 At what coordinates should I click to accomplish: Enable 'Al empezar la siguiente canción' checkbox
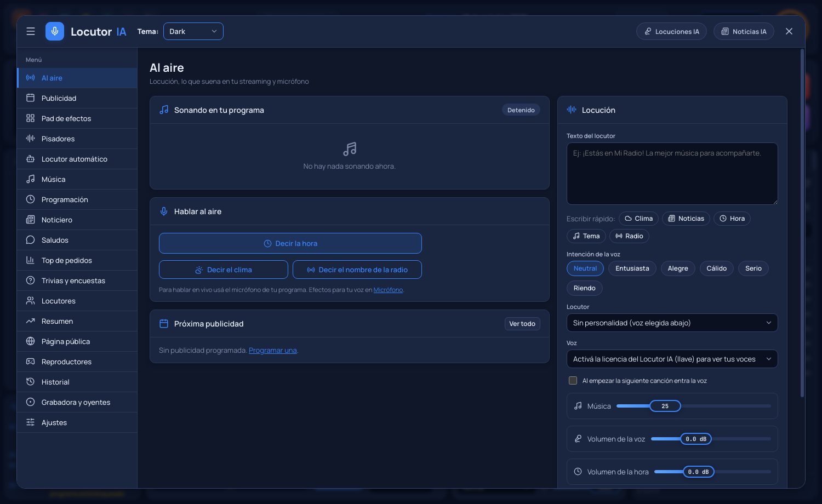click(x=573, y=380)
